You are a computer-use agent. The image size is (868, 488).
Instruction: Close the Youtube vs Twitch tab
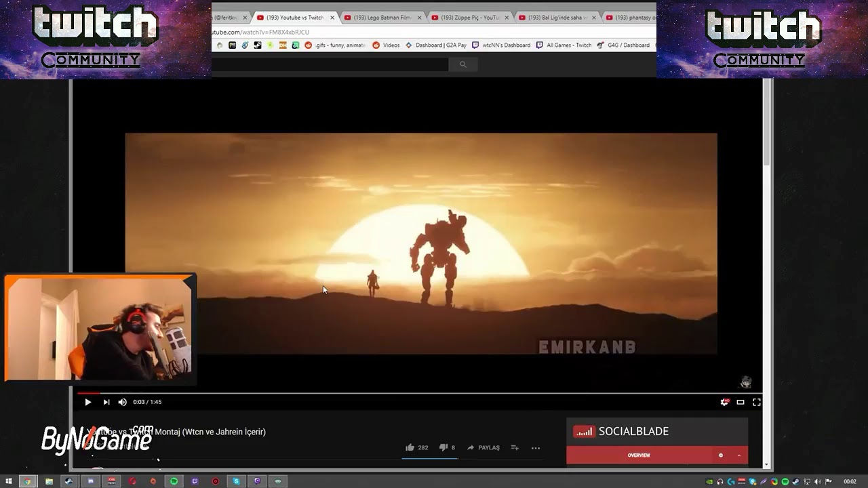pyautogui.click(x=332, y=18)
